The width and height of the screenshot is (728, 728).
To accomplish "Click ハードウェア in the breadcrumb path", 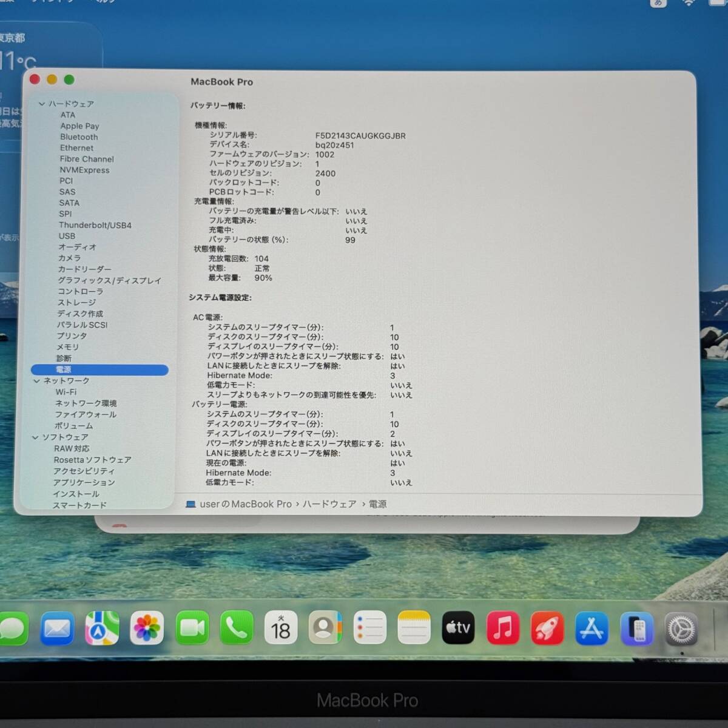I will pos(330,504).
